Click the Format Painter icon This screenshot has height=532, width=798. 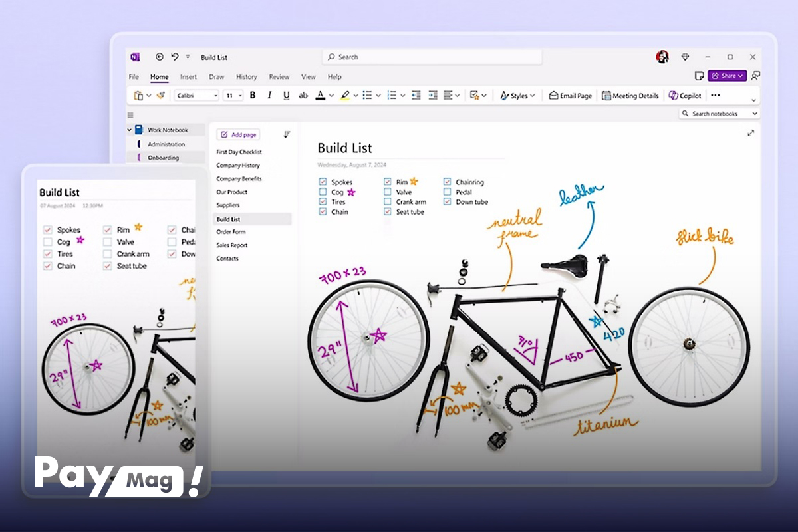(x=160, y=96)
